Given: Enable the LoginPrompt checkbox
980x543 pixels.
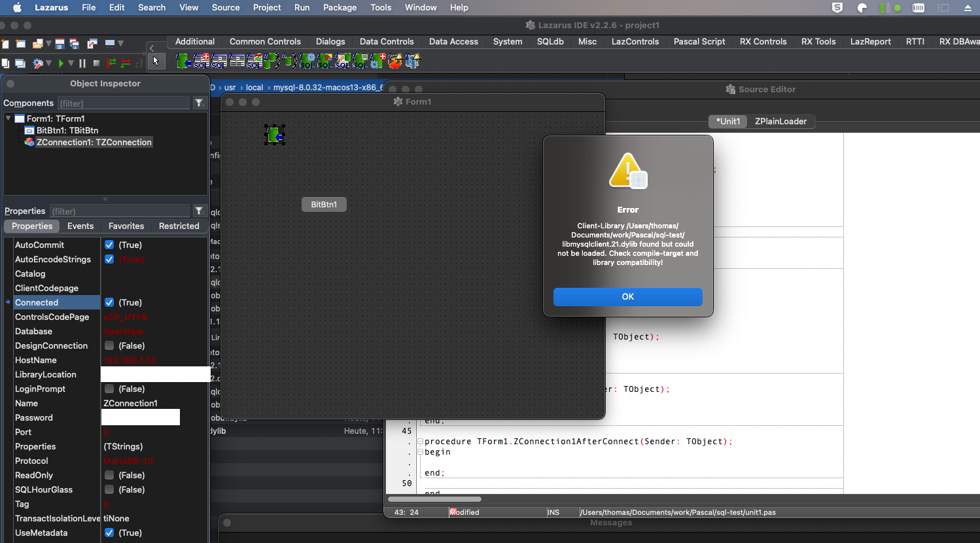Looking at the screenshot, I should click(109, 389).
